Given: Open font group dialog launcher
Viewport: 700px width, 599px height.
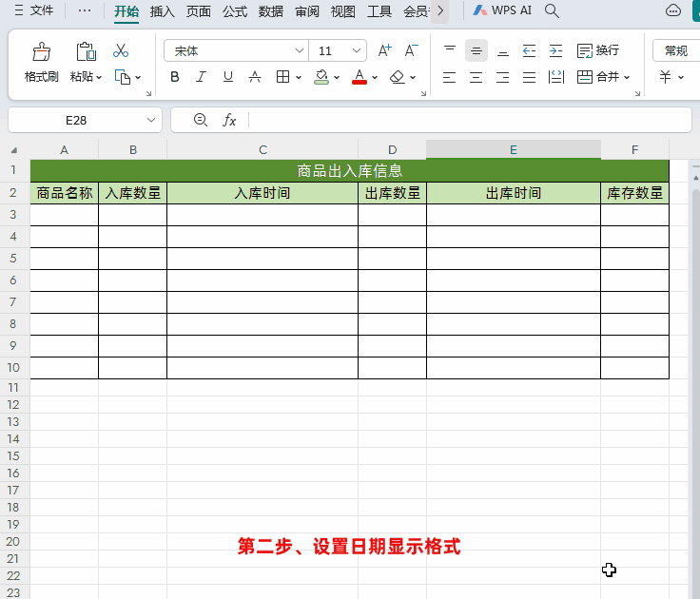Looking at the screenshot, I should 423,93.
